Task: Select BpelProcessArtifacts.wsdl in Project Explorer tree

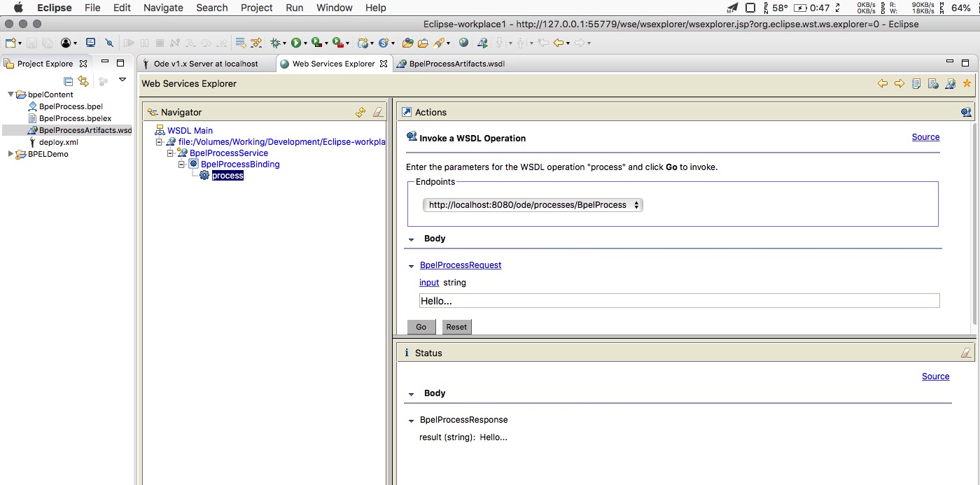Action: pyautogui.click(x=85, y=130)
